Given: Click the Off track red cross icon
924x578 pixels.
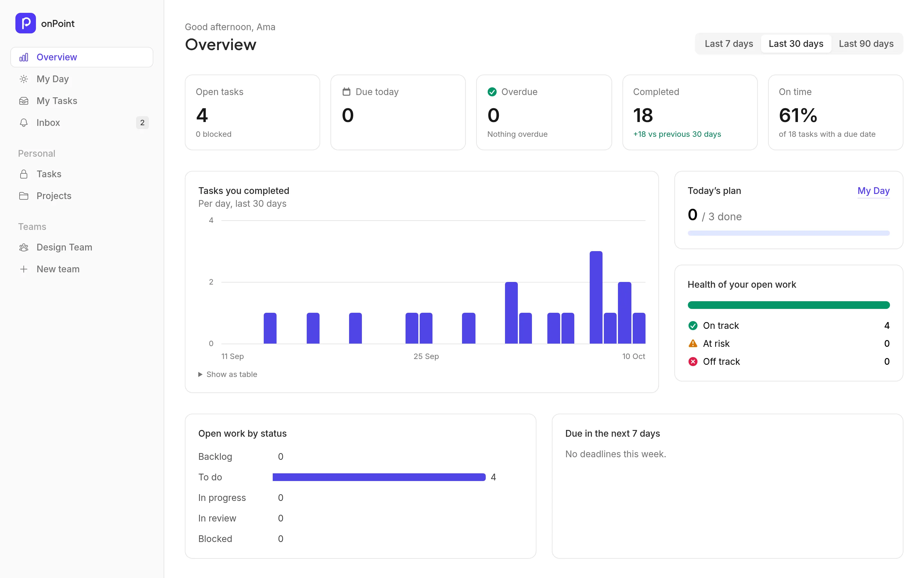Looking at the screenshot, I should (x=693, y=362).
